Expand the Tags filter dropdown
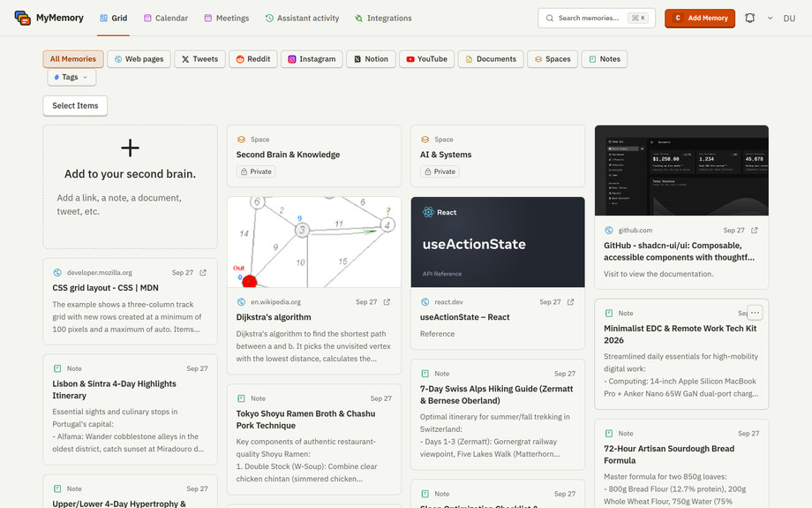 coord(71,77)
